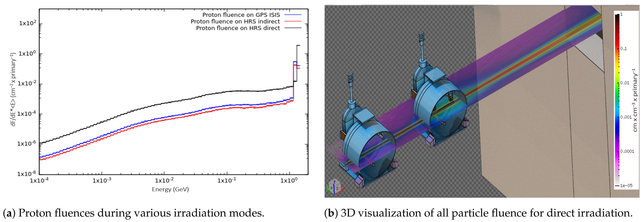
Task: Click the black curve's peak near 1 GeV
Action: click(298, 46)
